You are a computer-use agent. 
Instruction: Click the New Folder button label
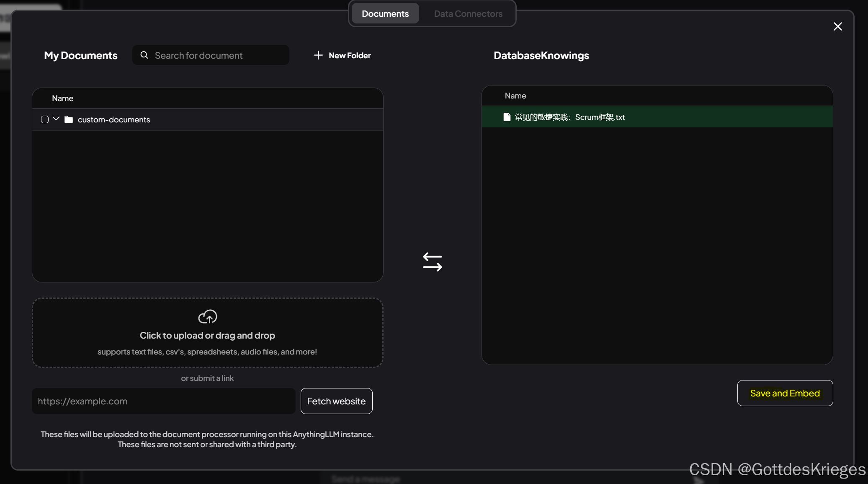pos(350,55)
